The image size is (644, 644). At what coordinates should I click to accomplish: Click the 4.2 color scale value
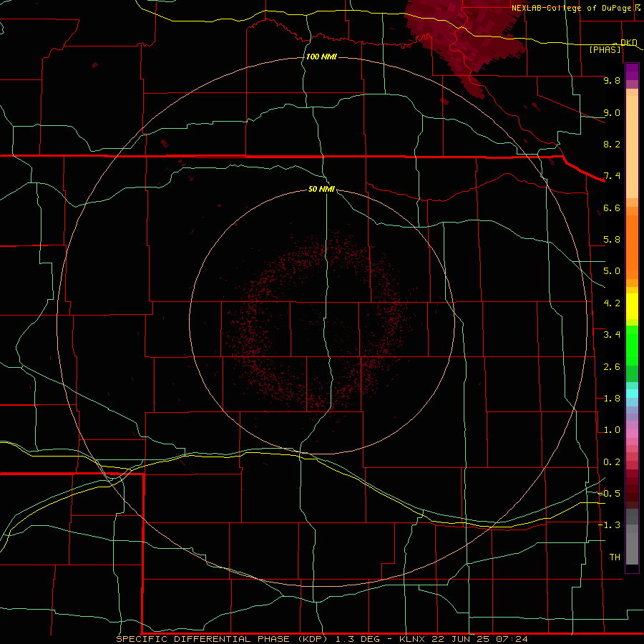point(612,303)
